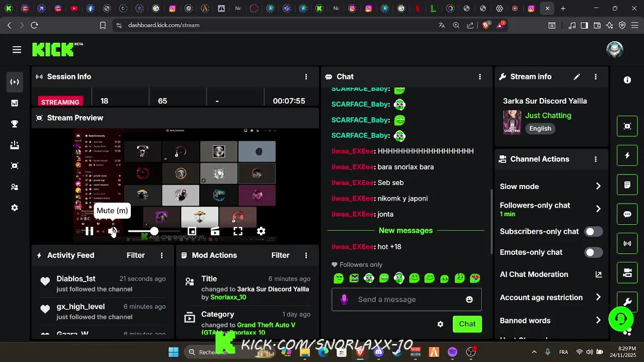This screenshot has height=362, width=644.
Task: Click Snorlaxx_10 link in Title mod action
Action: pos(228,297)
